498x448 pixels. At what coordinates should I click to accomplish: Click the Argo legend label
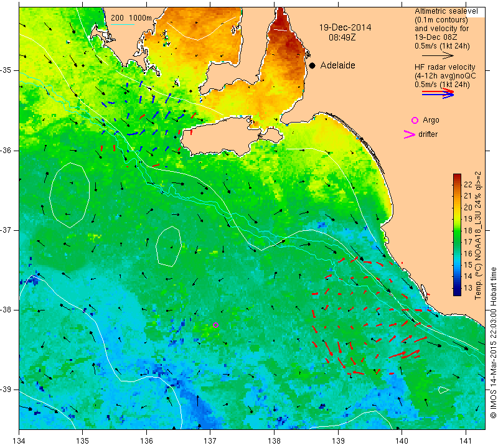click(431, 120)
